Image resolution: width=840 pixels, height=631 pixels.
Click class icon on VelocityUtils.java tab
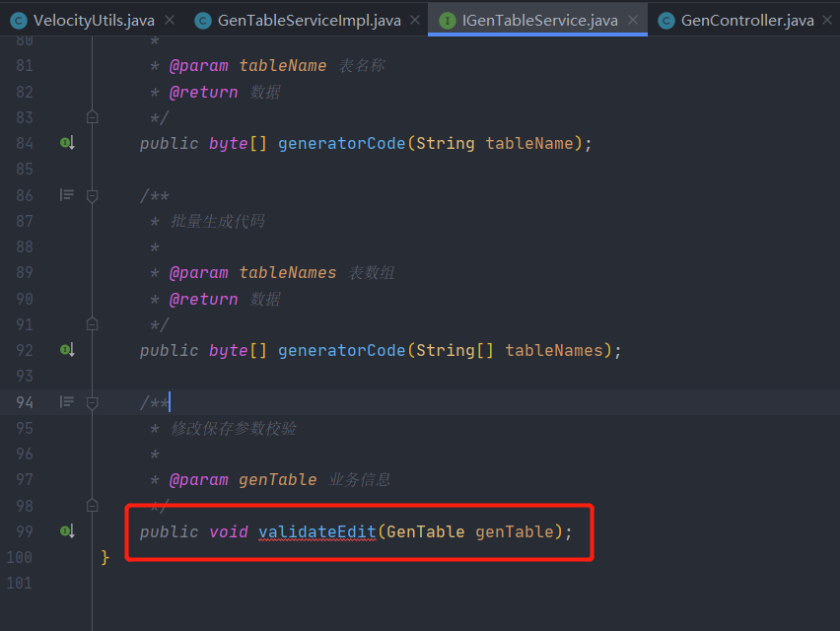pos(18,20)
